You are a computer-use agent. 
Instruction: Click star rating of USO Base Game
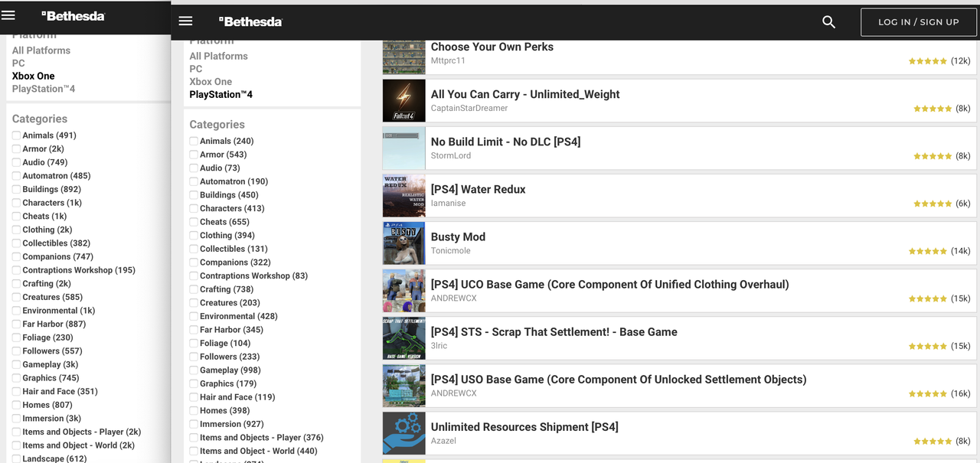pyautogui.click(x=928, y=393)
